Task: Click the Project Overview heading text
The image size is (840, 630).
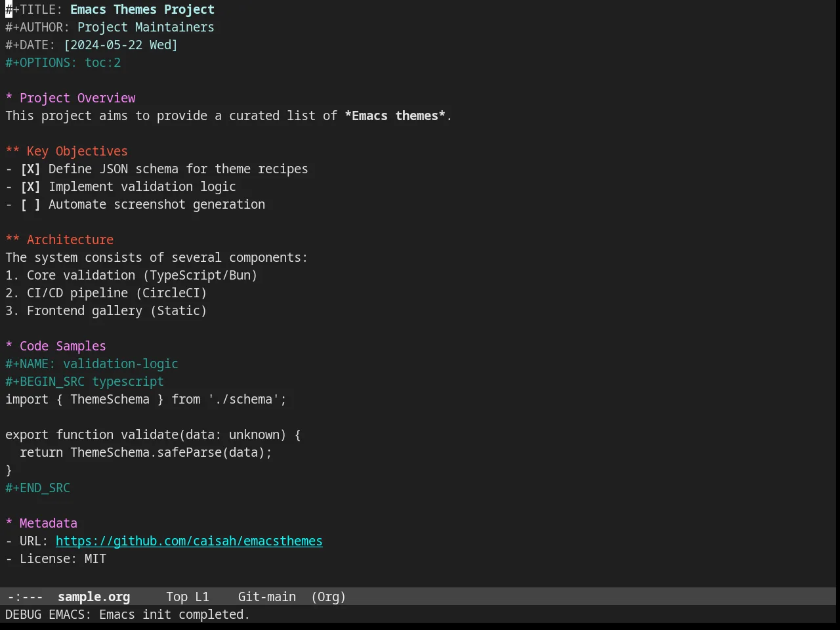Action: pos(77,98)
